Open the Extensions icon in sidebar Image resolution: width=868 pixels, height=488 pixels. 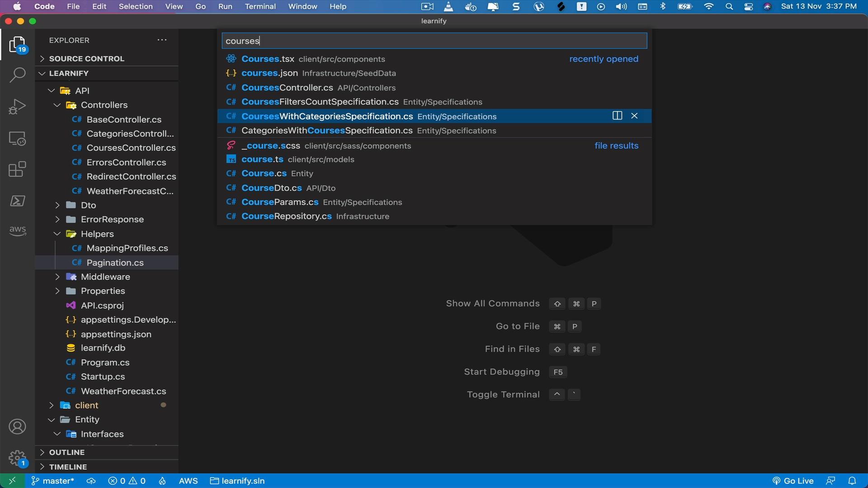coord(17,169)
